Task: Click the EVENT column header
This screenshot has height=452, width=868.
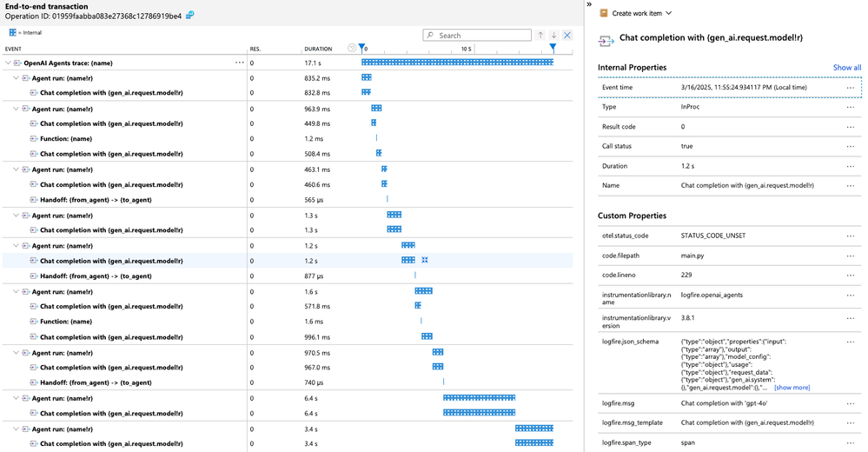Action: pyautogui.click(x=13, y=49)
